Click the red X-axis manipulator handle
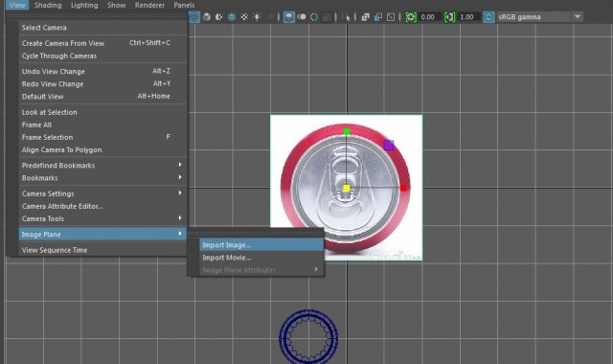Image resolution: width=613 pixels, height=364 pixels. 403,188
